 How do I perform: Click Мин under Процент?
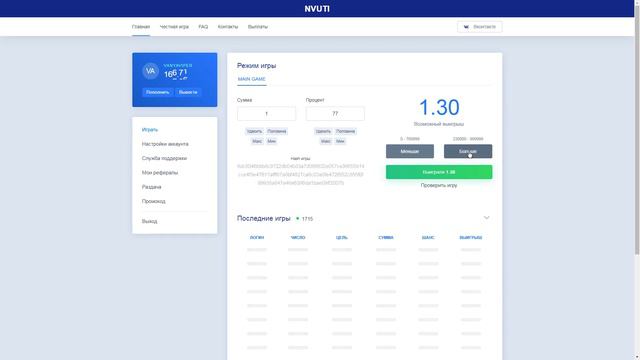click(340, 141)
